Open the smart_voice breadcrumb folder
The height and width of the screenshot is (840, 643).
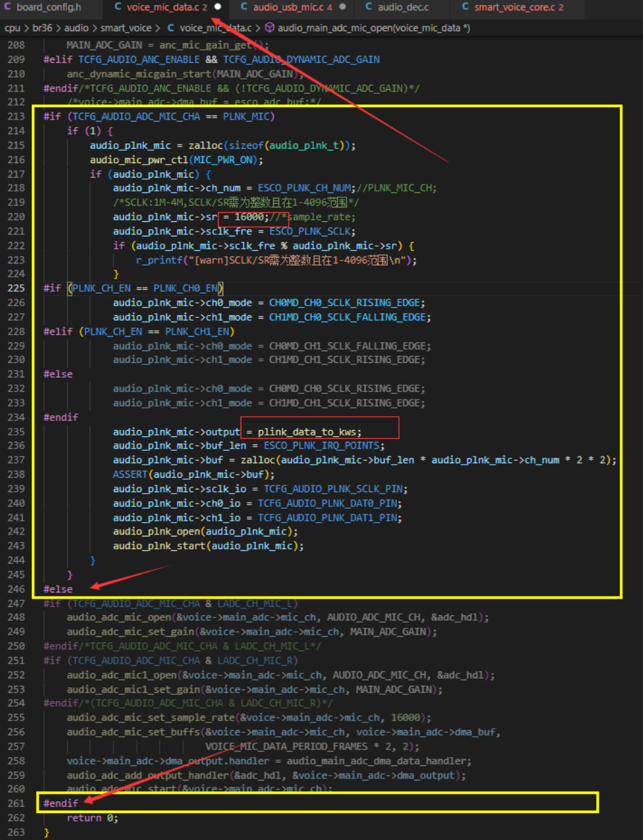click(x=127, y=28)
